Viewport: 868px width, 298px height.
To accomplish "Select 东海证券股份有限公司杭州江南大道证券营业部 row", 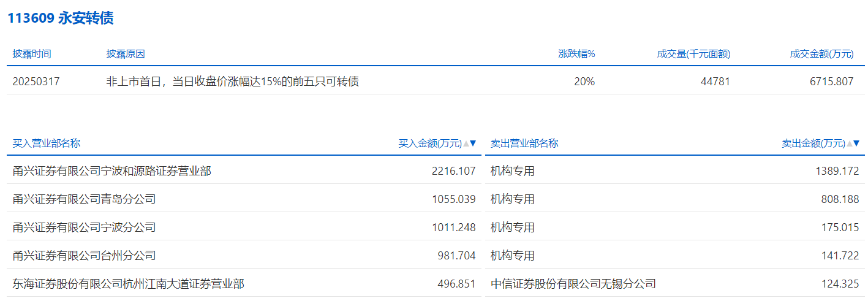I will (x=129, y=284).
